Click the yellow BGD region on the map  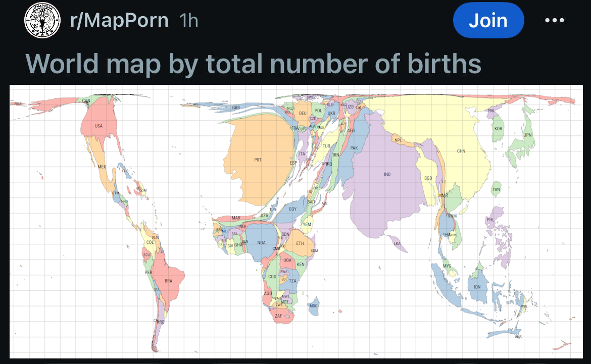click(428, 177)
